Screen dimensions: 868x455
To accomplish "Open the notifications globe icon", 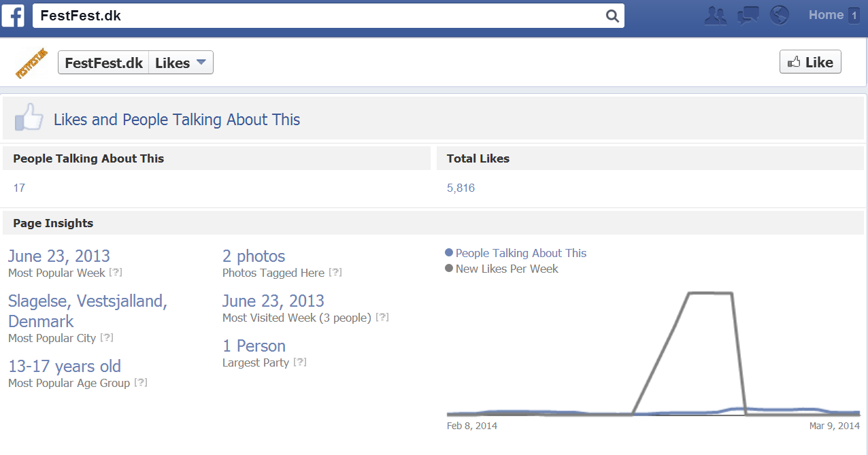I will [x=779, y=15].
